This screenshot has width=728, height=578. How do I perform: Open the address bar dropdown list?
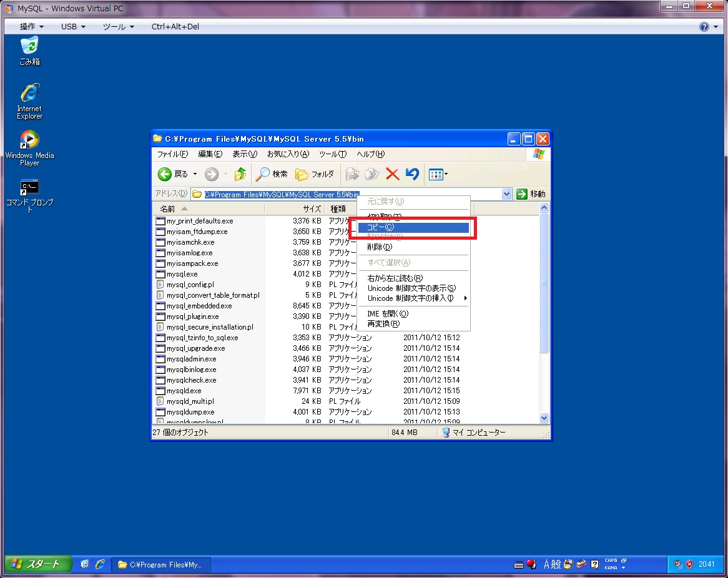(x=506, y=194)
